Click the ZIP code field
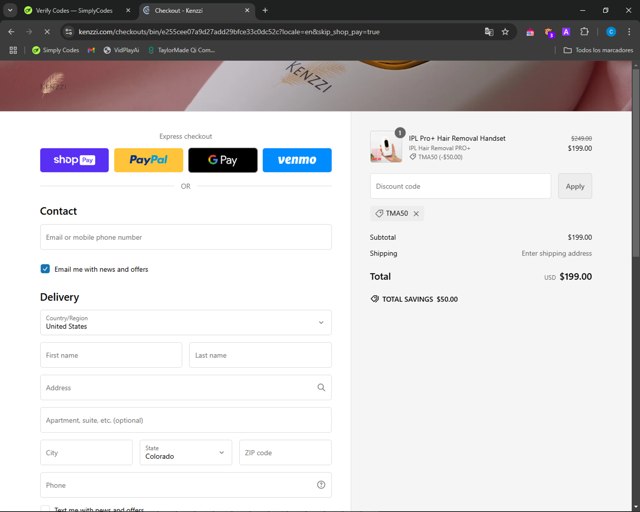Viewport: 640px width, 512px height. point(285,452)
